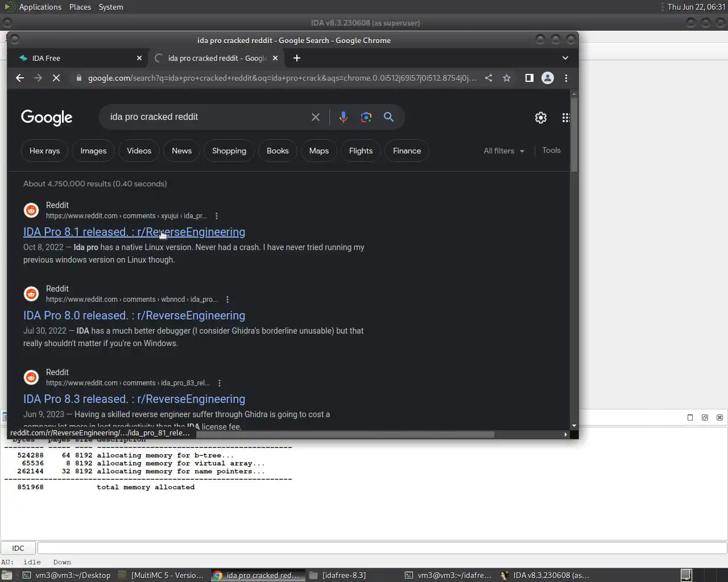
Task: Open IDA Pro 8.3 released link
Action: pos(134,399)
